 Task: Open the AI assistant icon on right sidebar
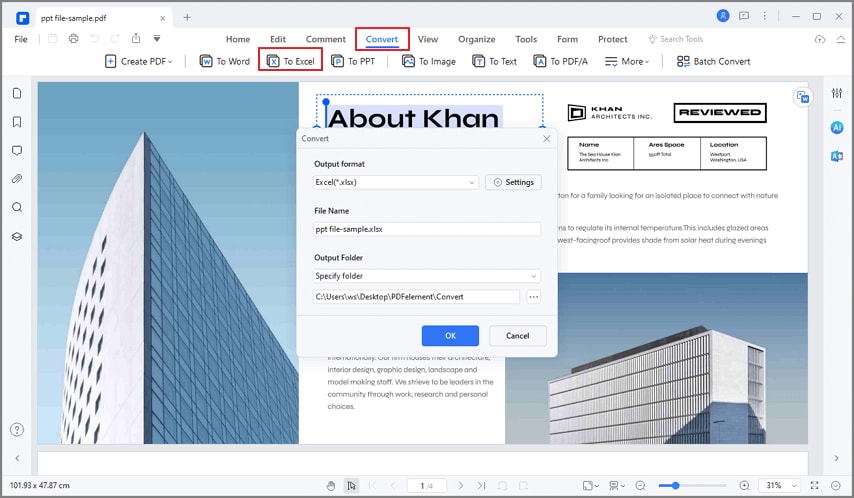[x=837, y=127]
